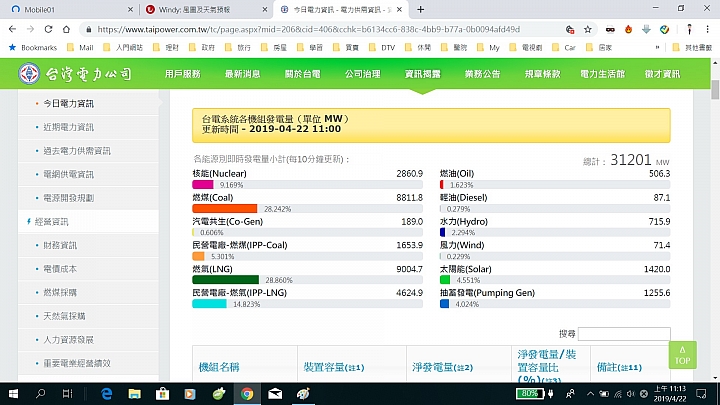The width and height of the screenshot is (720, 405).
Task: Sort by 裝置容量 column header
Action: (x=334, y=367)
